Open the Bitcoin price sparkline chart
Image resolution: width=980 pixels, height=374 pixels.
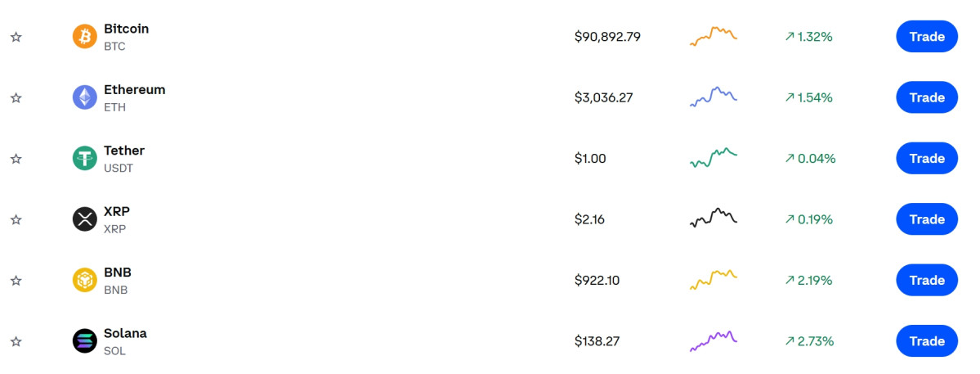[x=713, y=36]
